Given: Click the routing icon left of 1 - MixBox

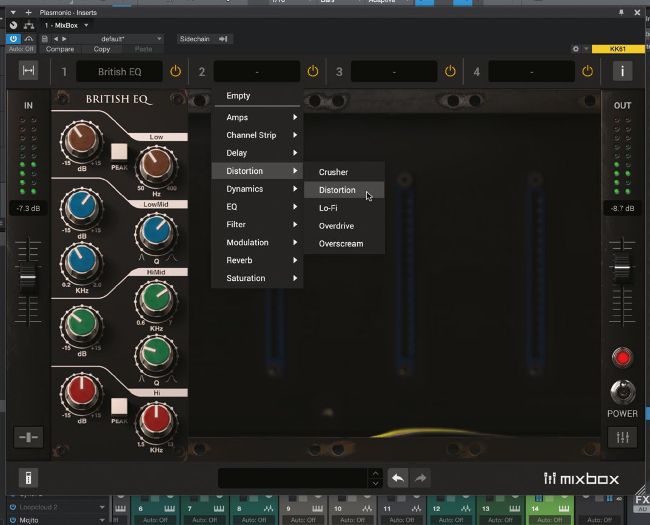Looking at the screenshot, I should pos(29,25).
